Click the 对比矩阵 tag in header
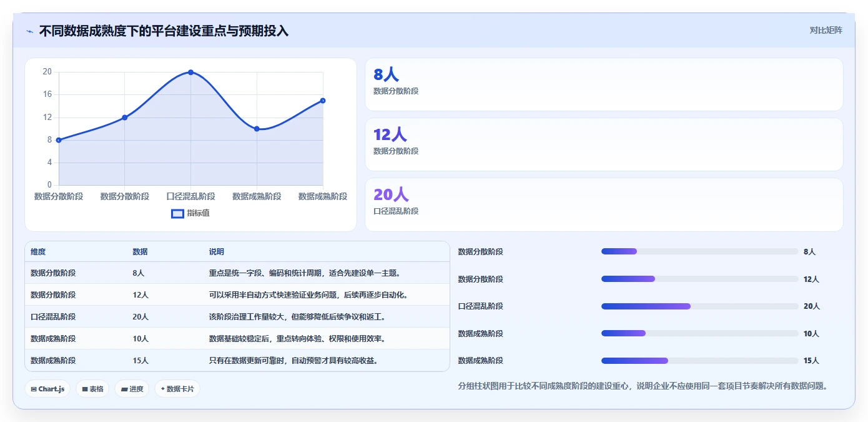This screenshot has width=868, height=422. pyautogui.click(x=826, y=30)
